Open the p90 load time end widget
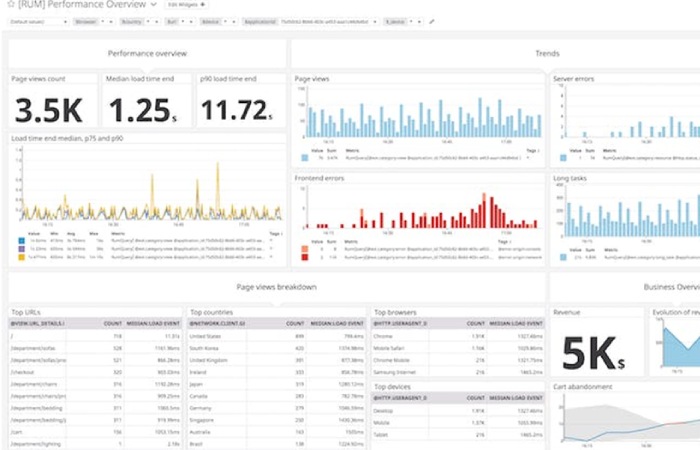Viewport: 700px width, 450px height. (x=241, y=100)
